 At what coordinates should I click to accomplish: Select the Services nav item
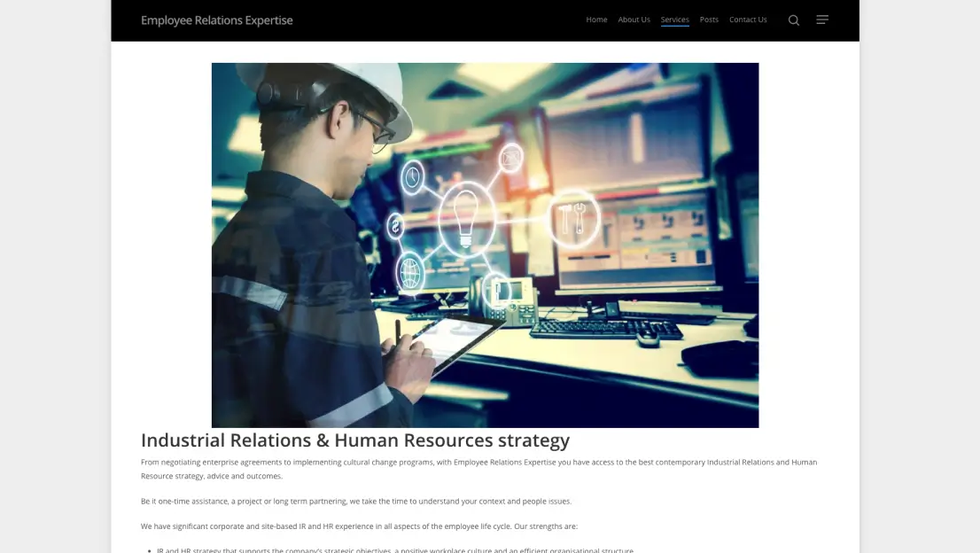click(x=674, y=19)
